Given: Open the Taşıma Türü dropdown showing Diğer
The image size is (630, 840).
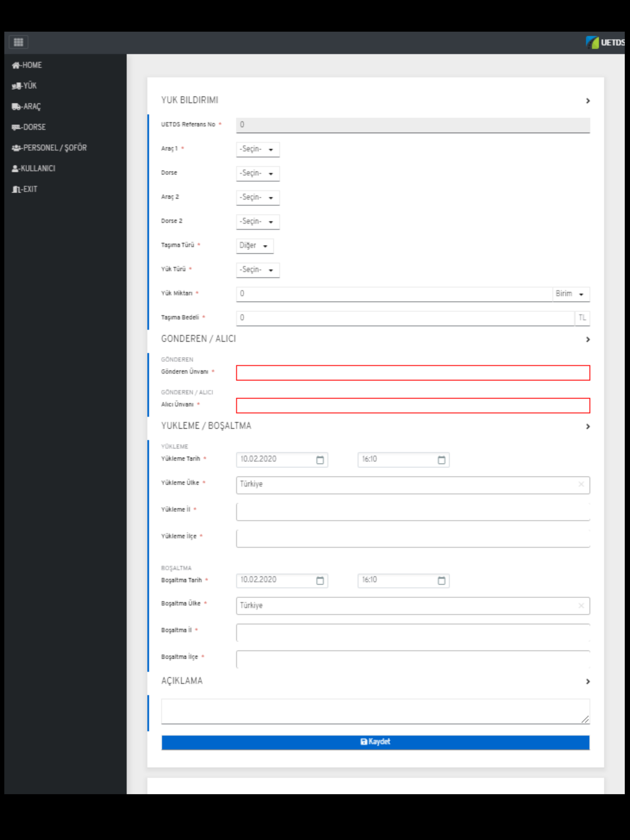Looking at the screenshot, I should tap(255, 246).
